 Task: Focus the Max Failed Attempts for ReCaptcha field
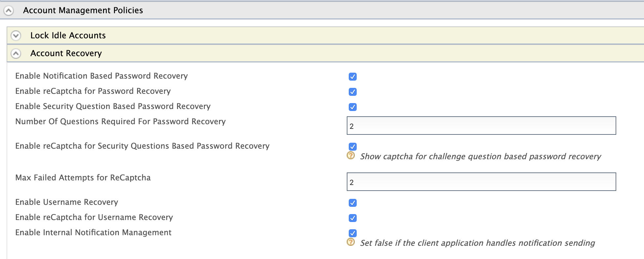pyautogui.click(x=481, y=182)
